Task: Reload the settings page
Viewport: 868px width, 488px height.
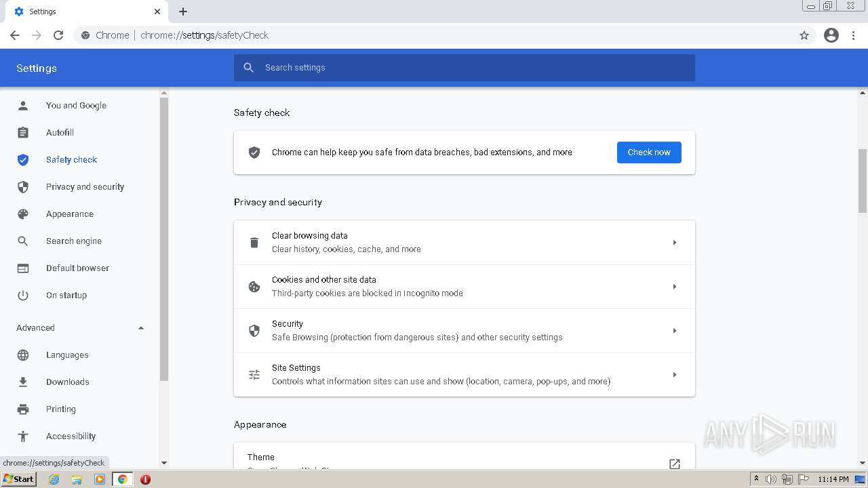Action: 58,35
